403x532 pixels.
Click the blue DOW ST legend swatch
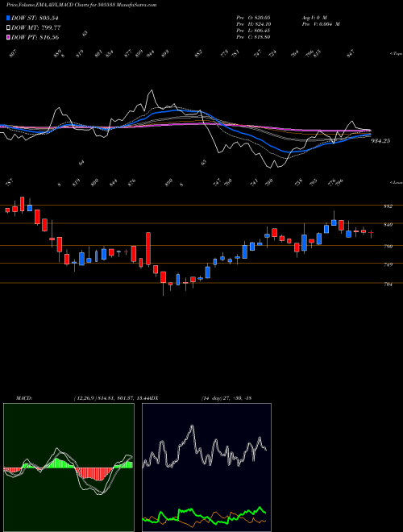9,19
